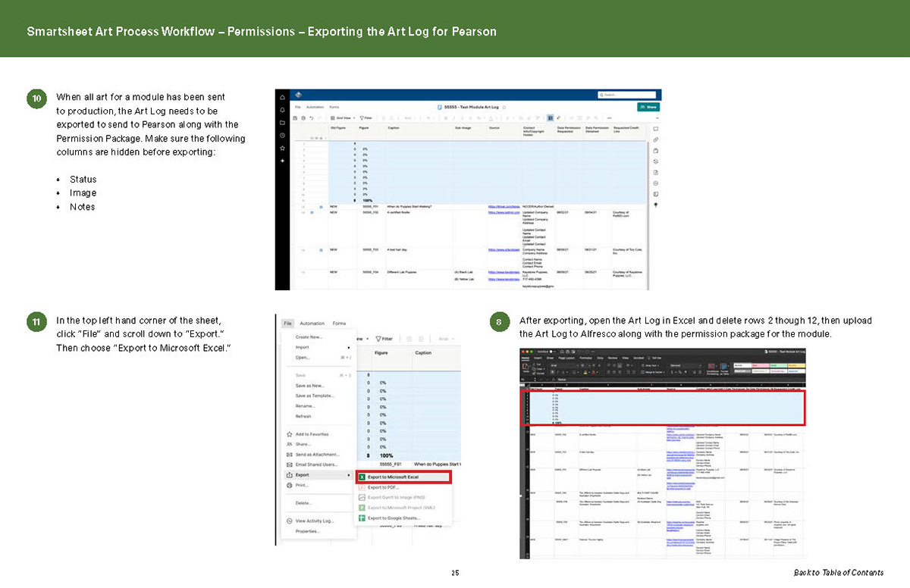Click Filter in the top Smartsheet toolbar
910x588 pixels.
366,118
